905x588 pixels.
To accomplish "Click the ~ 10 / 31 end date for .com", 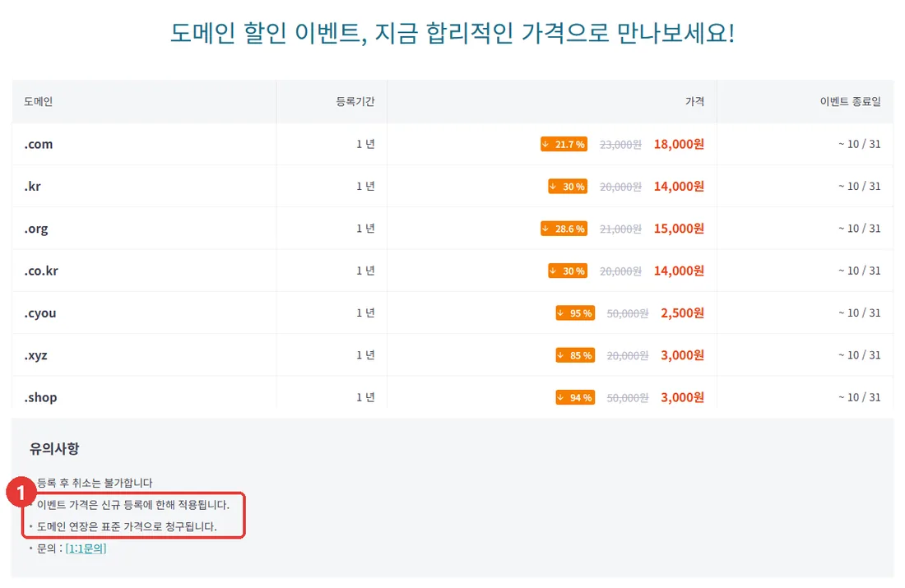I will (x=860, y=144).
